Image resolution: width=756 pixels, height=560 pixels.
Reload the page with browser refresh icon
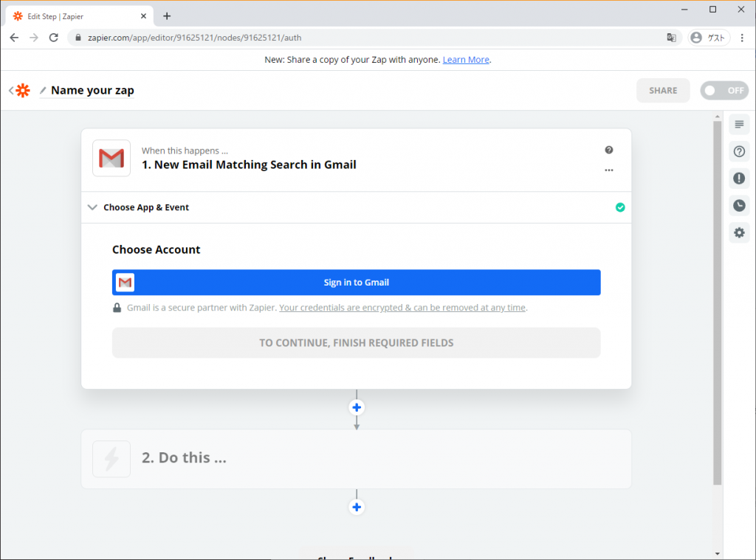tap(53, 38)
